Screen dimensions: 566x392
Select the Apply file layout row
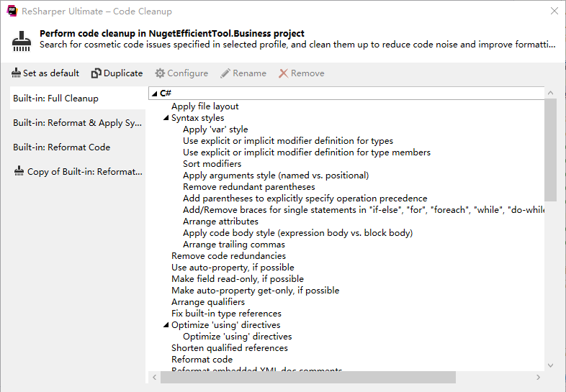tap(205, 106)
